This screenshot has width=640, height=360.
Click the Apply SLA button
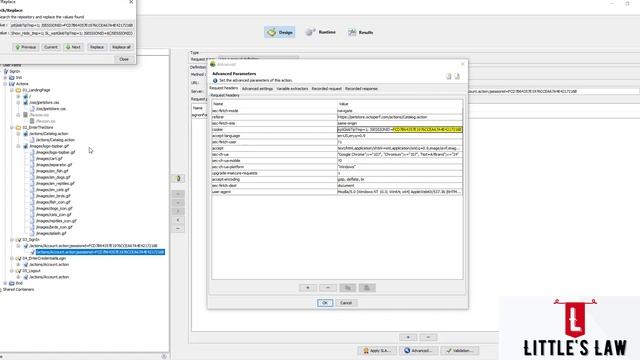coord(377,351)
